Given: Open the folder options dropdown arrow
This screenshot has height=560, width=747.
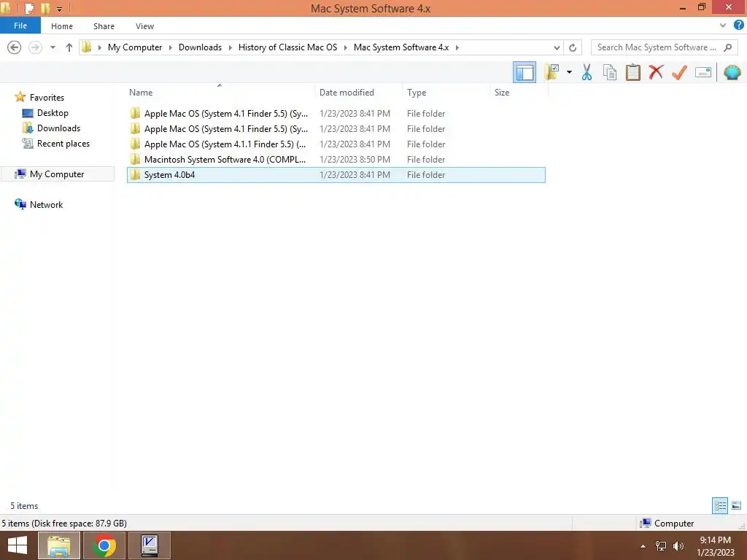Looking at the screenshot, I should tap(569, 72).
